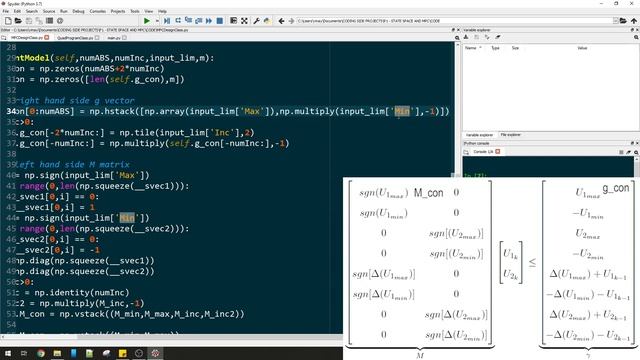Browse working directory folder icon
Image resolution: width=640 pixels, height=360 pixels.
(x=623, y=21)
